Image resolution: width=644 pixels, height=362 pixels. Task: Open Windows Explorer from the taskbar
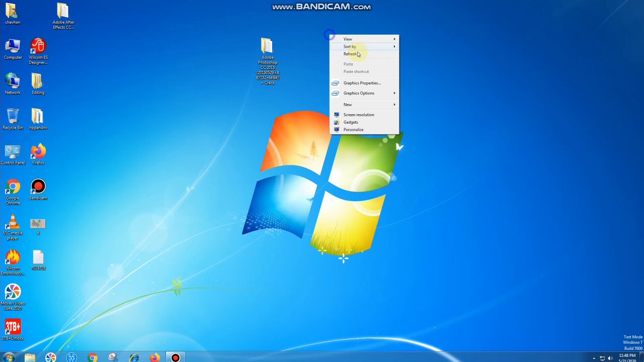[x=30, y=357]
